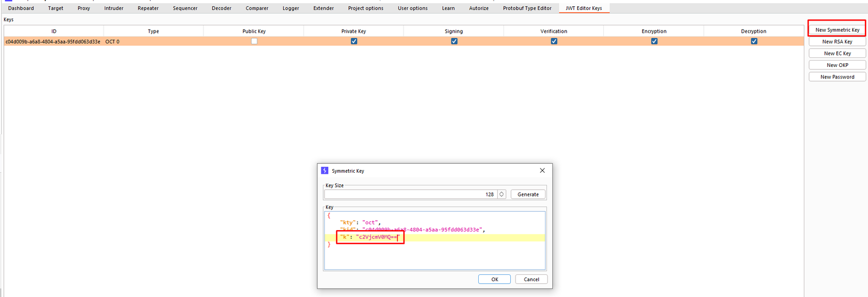This screenshot has width=868, height=297.
Task: Create a New EC Key
Action: (x=837, y=53)
